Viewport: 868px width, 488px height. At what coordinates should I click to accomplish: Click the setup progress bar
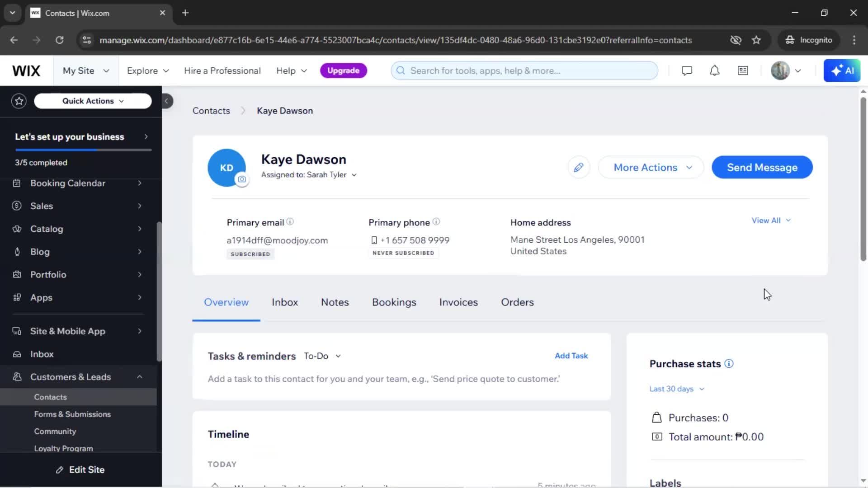(x=83, y=150)
